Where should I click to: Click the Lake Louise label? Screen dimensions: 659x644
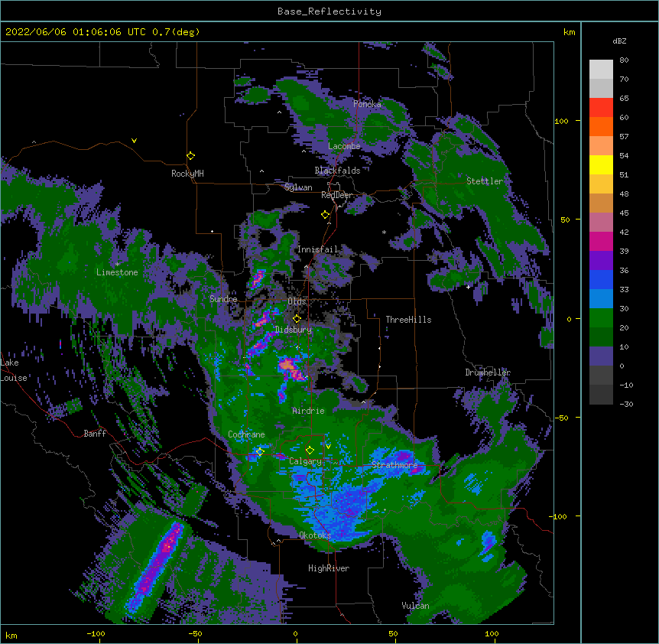(x=14, y=370)
